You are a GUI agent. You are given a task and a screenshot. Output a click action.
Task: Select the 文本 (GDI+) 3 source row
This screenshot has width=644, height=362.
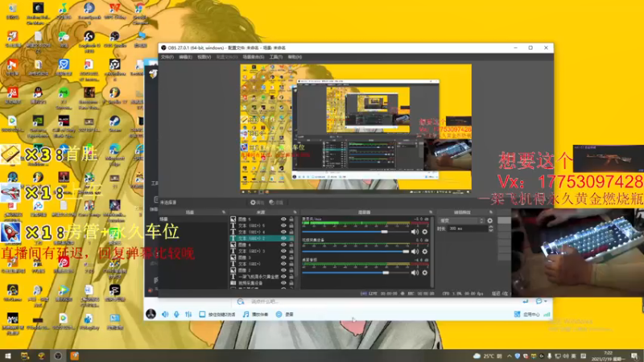pos(262,251)
